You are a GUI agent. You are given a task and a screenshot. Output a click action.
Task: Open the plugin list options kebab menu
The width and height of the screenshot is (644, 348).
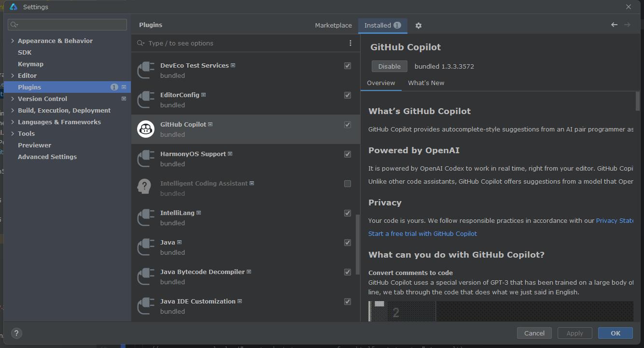pos(350,43)
